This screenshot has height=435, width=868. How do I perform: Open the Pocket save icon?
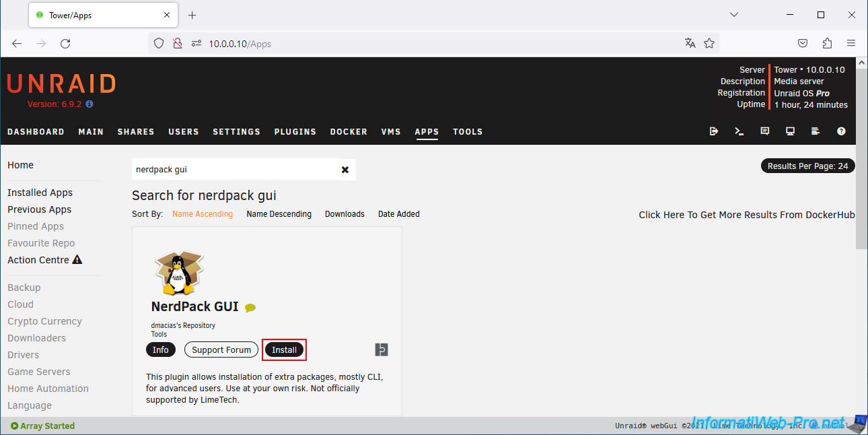coord(803,43)
